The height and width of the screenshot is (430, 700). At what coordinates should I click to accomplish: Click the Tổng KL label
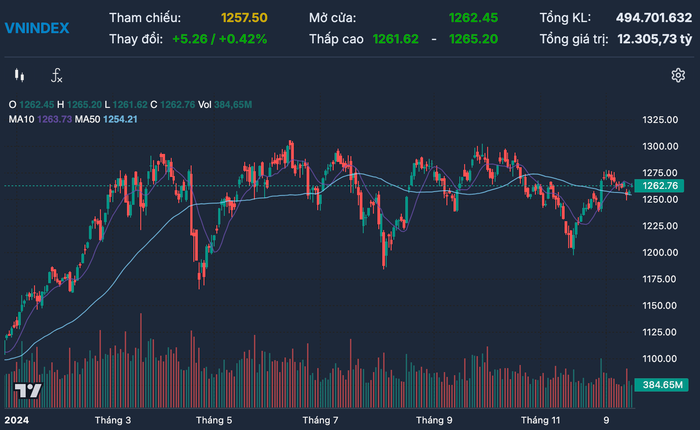565,18
